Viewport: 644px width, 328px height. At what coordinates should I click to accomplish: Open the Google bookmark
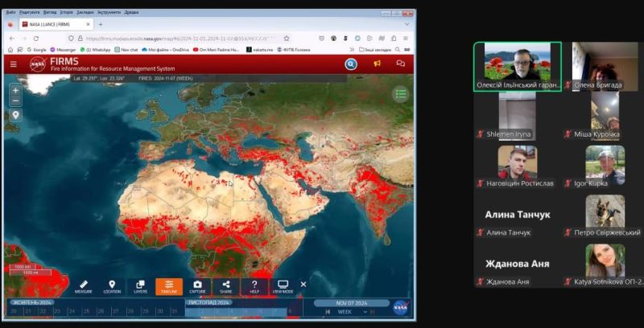pyautogui.click(x=36, y=50)
